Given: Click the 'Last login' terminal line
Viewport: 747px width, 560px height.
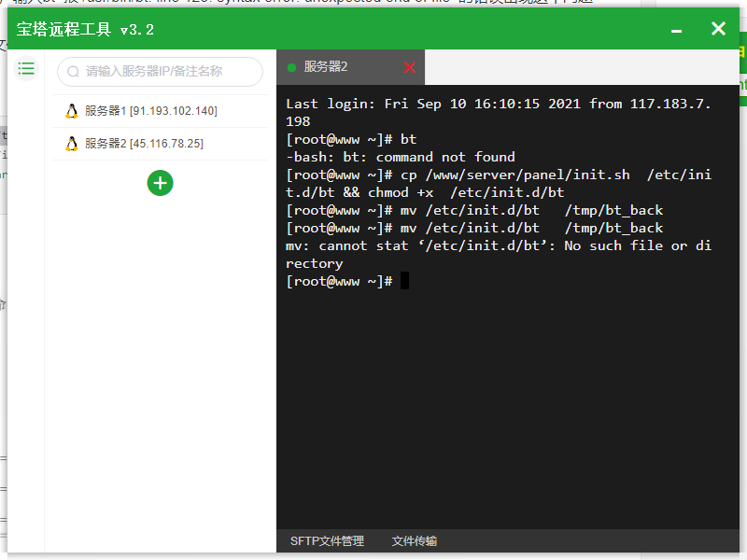Looking at the screenshot, I should click(x=499, y=104).
